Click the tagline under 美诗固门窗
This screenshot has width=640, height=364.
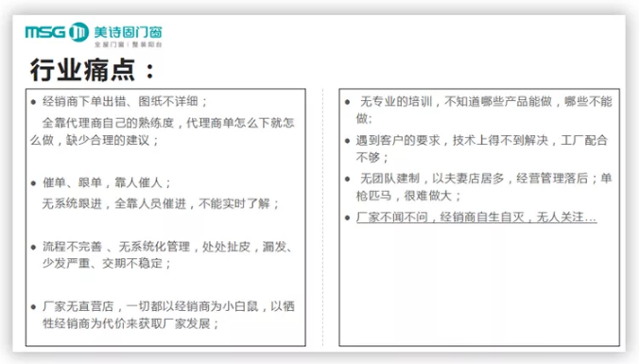point(129,44)
